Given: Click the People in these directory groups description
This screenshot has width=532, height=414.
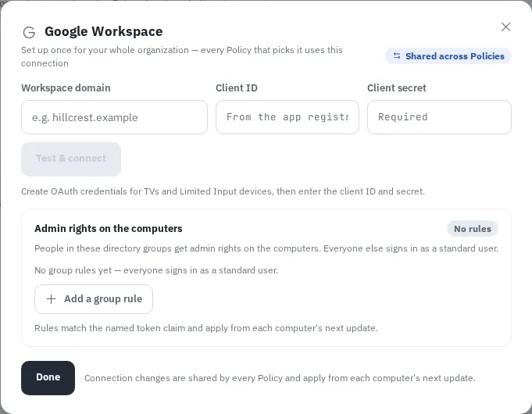Looking at the screenshot, I should [266, 248].
